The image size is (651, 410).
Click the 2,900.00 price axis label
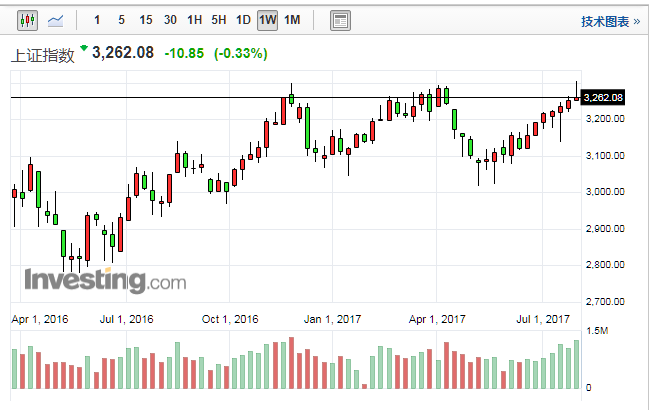pyautogui.click(x=605, y=229)
